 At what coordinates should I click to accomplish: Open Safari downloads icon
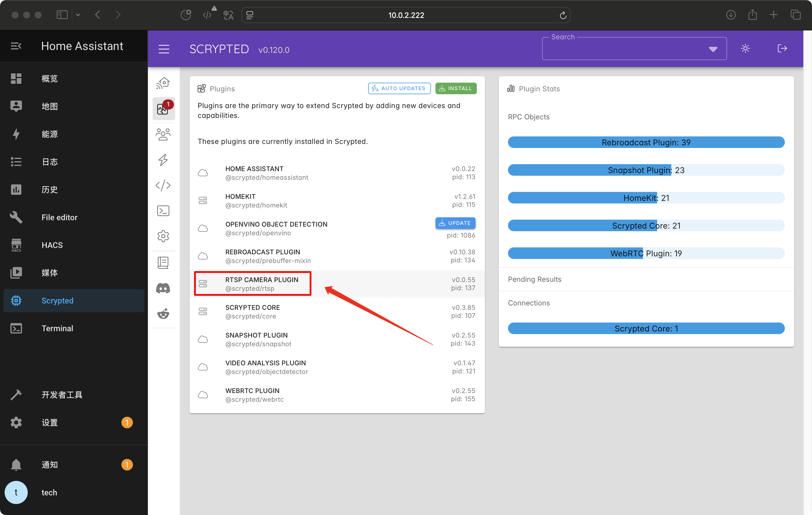click(731, 15)
